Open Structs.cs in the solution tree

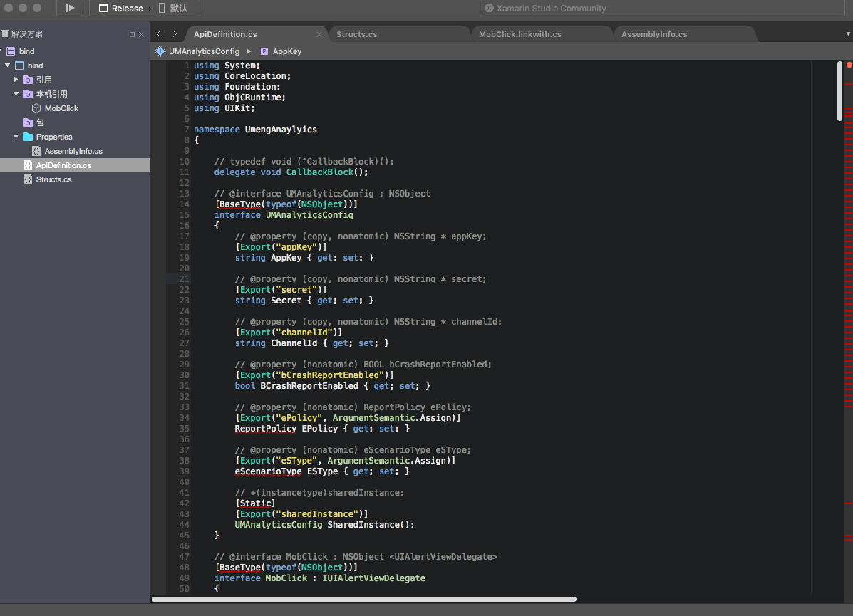coord(54,179)
